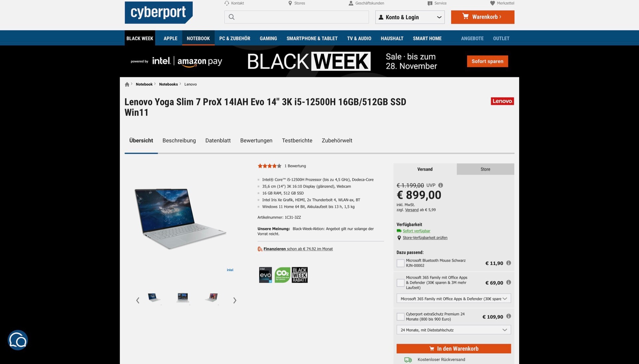Switch to the Datenblatt tab
639x364 pixels.
point(218,141)
